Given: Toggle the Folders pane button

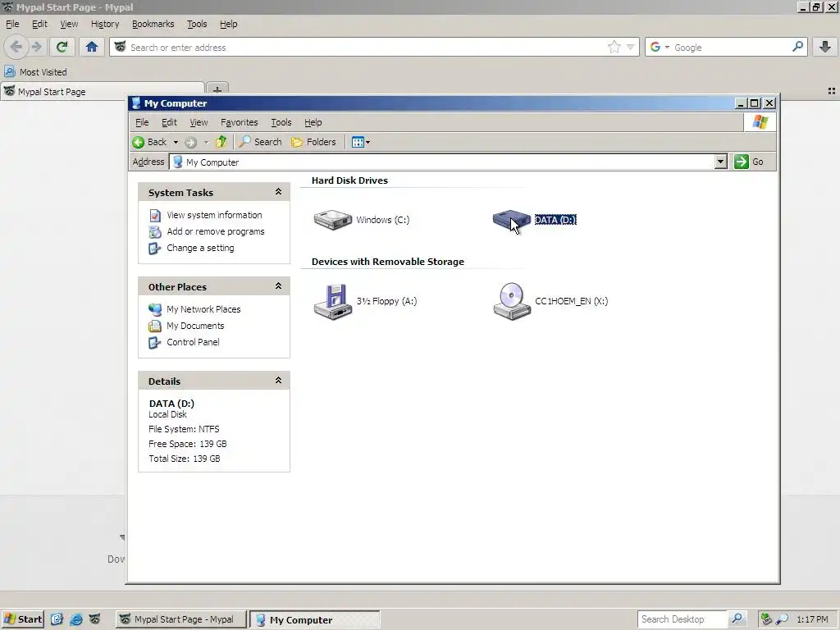Looking at the screenshot, I should tap(313, 142).
